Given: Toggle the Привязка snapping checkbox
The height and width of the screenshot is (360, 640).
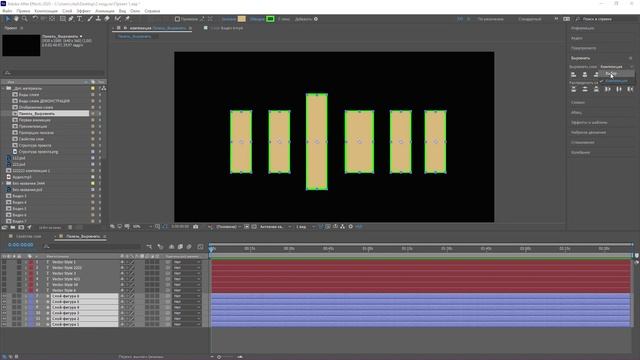Looking at the screenshot, I should (x=177, y=19).
